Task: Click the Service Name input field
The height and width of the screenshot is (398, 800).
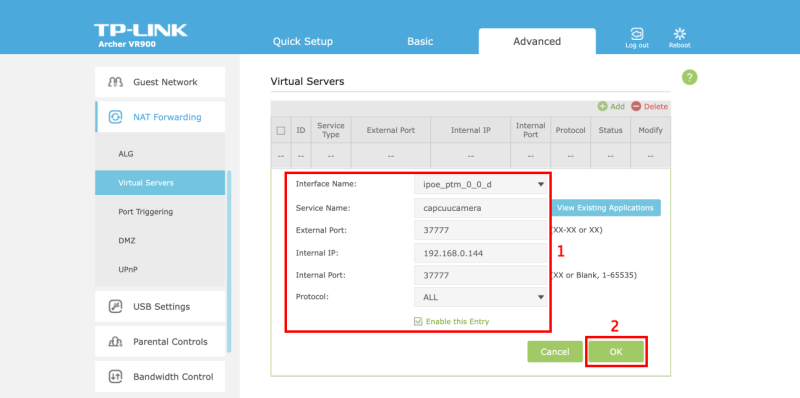Action: pos(481,208)
